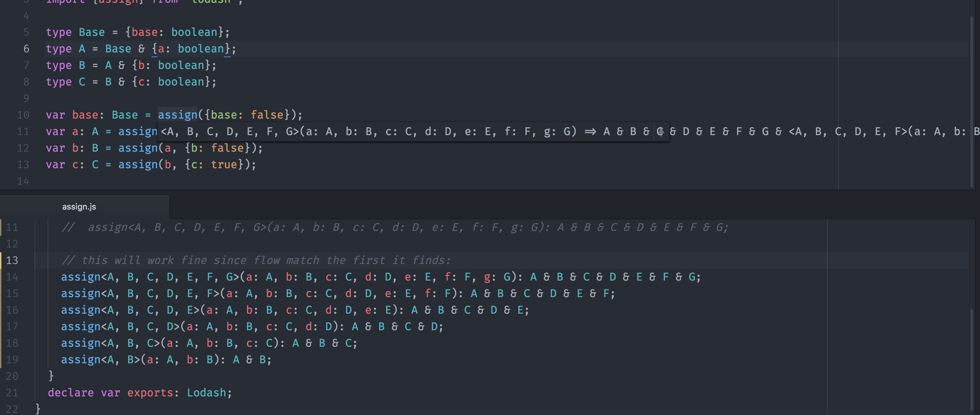
Task: Click the divider between the two editor panes
Action: pyautogui.click(x=490, y=190)
